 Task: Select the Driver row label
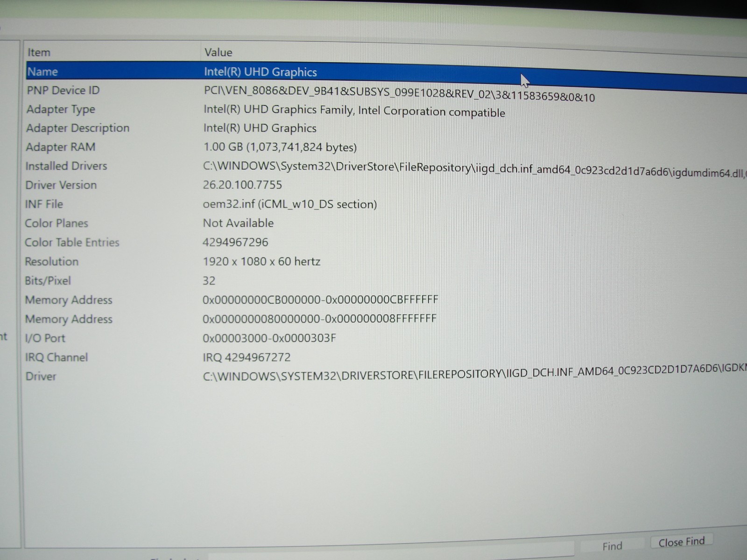[x=41, y=376]
